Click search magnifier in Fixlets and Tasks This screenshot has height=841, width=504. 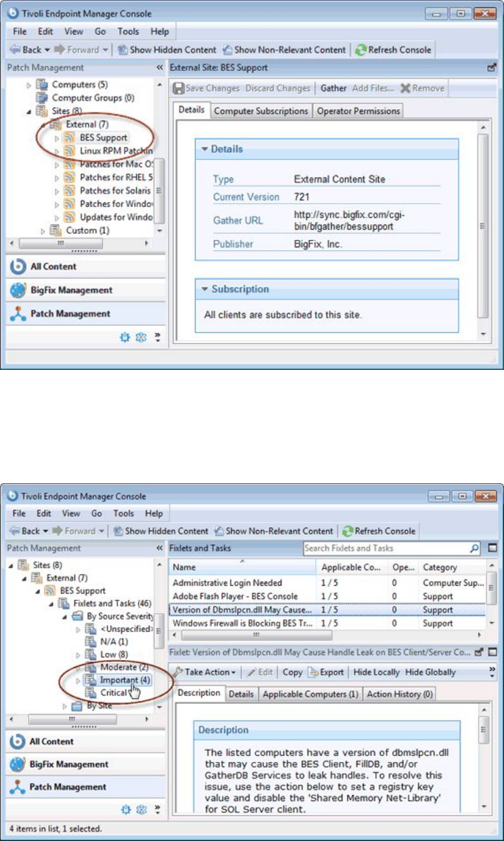click(x=475, y=548)
